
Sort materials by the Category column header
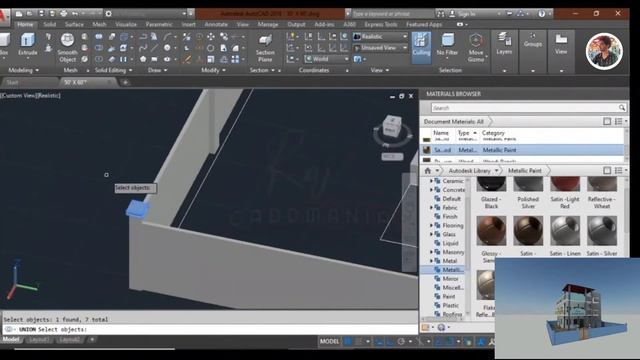[x=493, y=133]
